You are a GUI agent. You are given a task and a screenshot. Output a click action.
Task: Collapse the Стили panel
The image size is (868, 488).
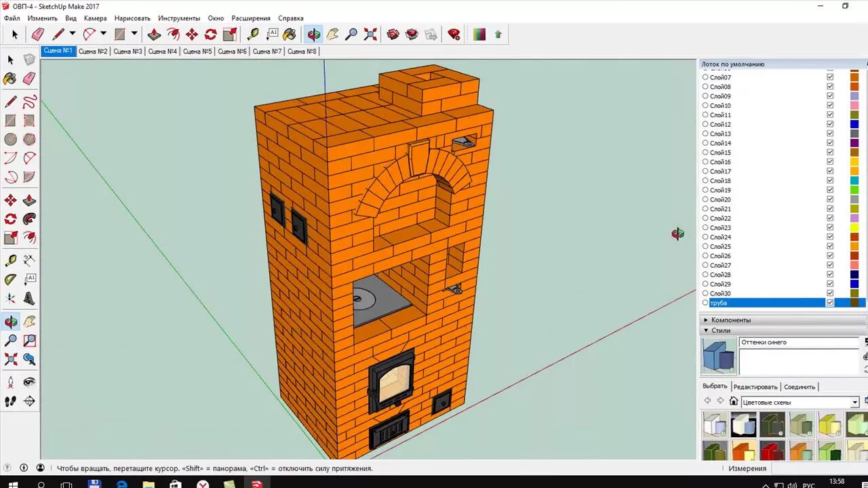pyautogui.click(x=706, y=331)
